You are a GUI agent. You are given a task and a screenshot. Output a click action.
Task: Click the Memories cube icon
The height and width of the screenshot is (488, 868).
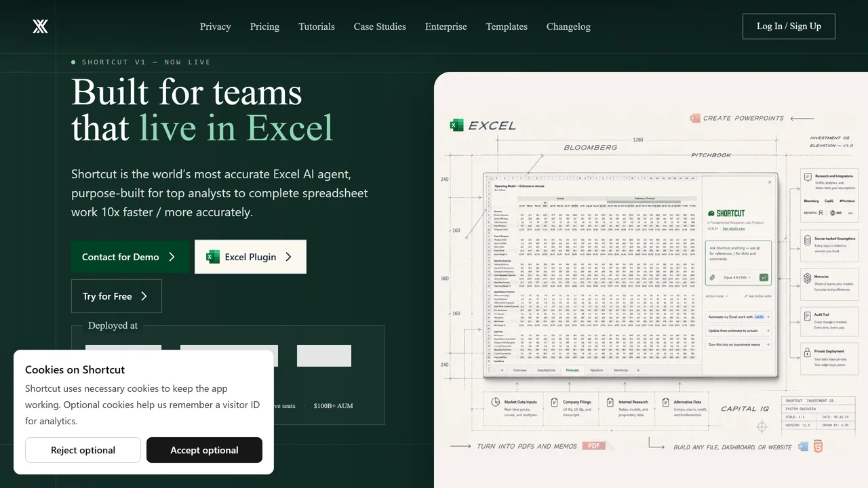[808, 278]
